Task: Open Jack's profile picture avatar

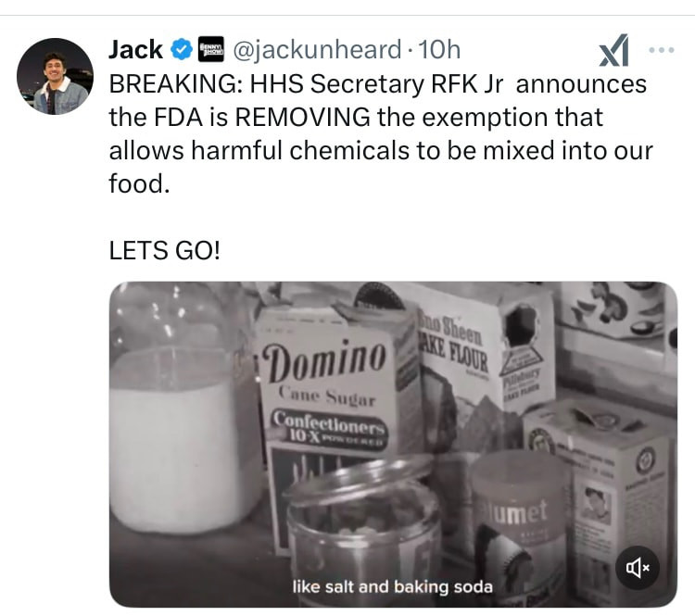Action: pyautogui.click(x=55, y=76)
